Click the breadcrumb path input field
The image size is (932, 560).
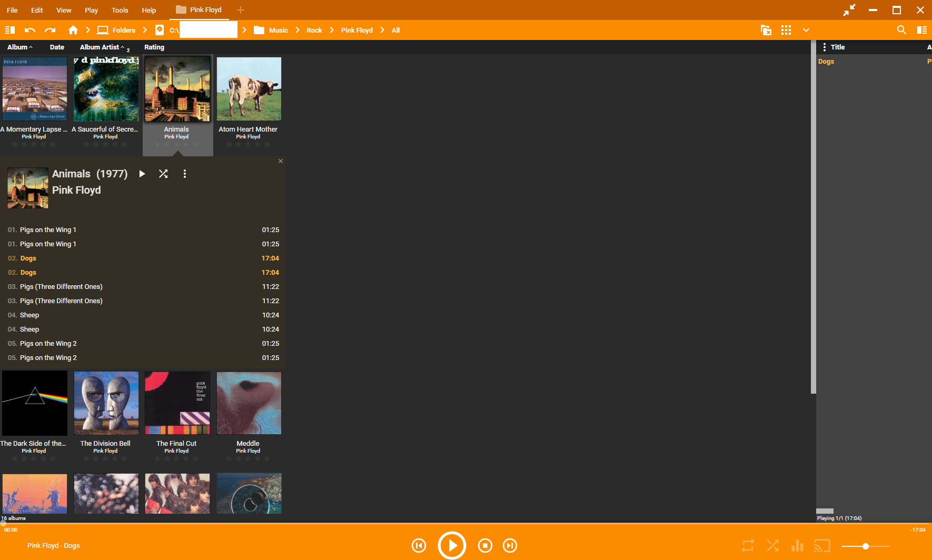point(209,30)
